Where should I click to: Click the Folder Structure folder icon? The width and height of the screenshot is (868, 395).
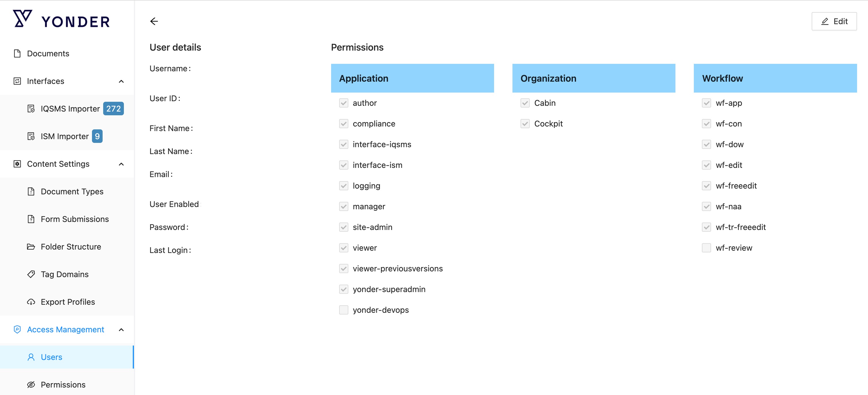tap(31, 247)
